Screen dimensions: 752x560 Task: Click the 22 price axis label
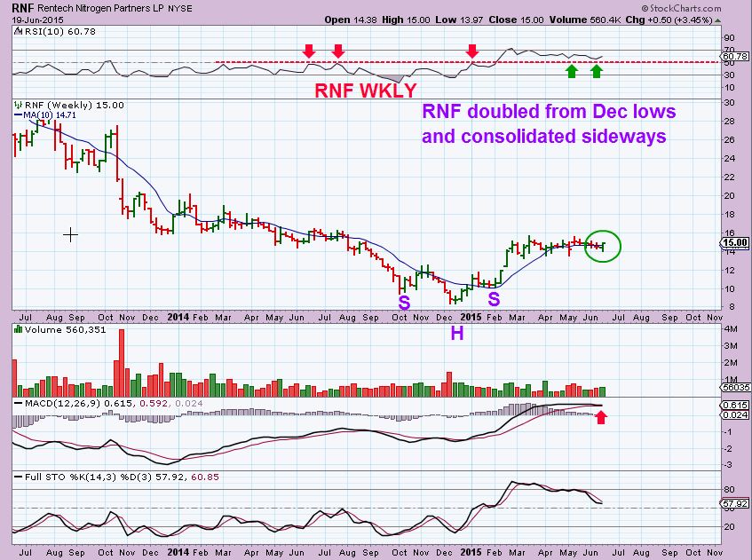click(x=730, y=177)
